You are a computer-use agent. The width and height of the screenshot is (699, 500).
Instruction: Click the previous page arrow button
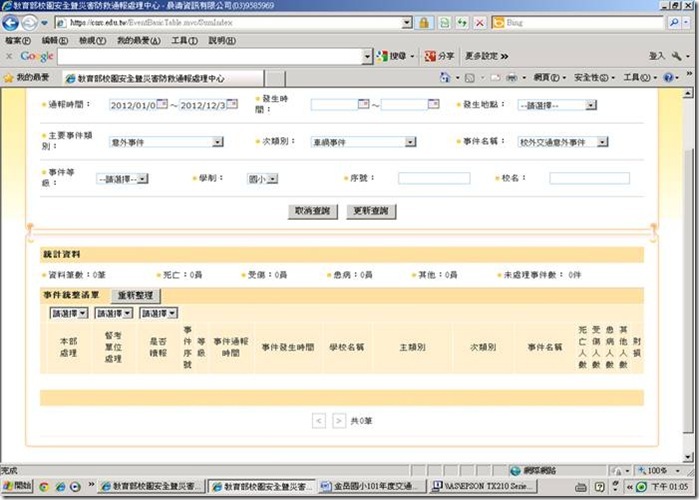(319, 421)
